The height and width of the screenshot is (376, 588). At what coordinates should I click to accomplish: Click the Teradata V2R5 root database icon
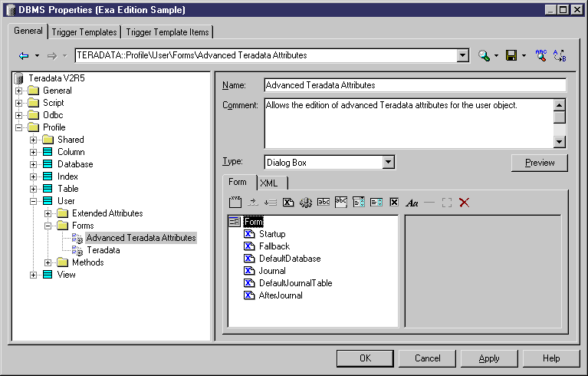click(19, 78)
